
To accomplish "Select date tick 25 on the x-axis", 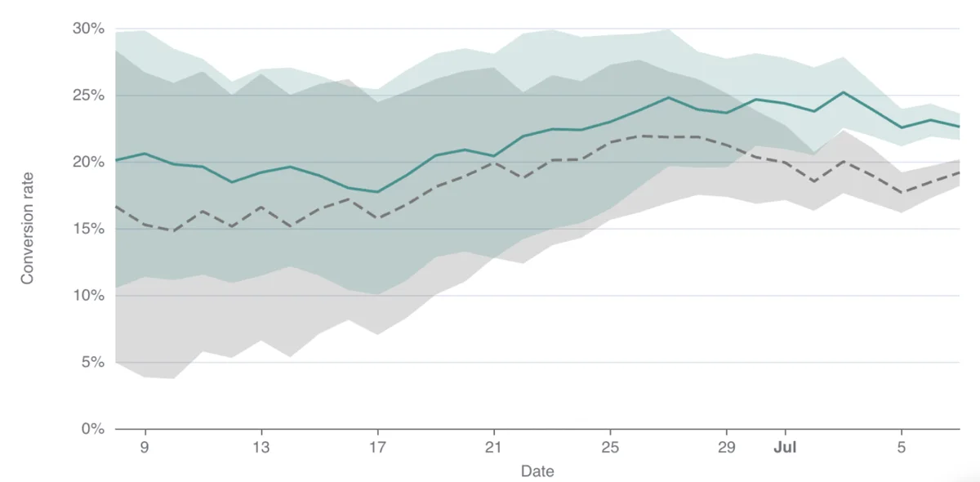I will [610, 448].
